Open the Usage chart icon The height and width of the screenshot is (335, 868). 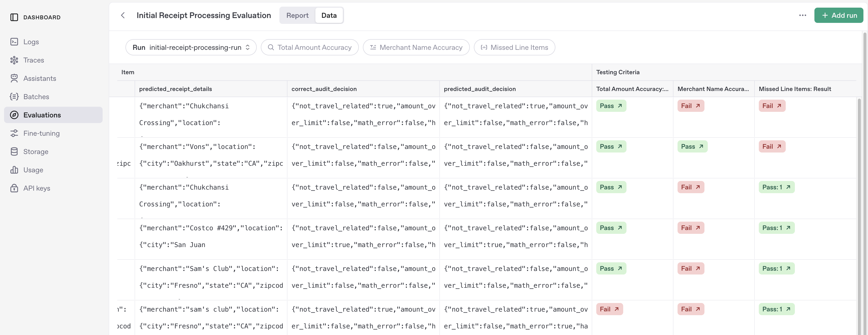[14, 170]
